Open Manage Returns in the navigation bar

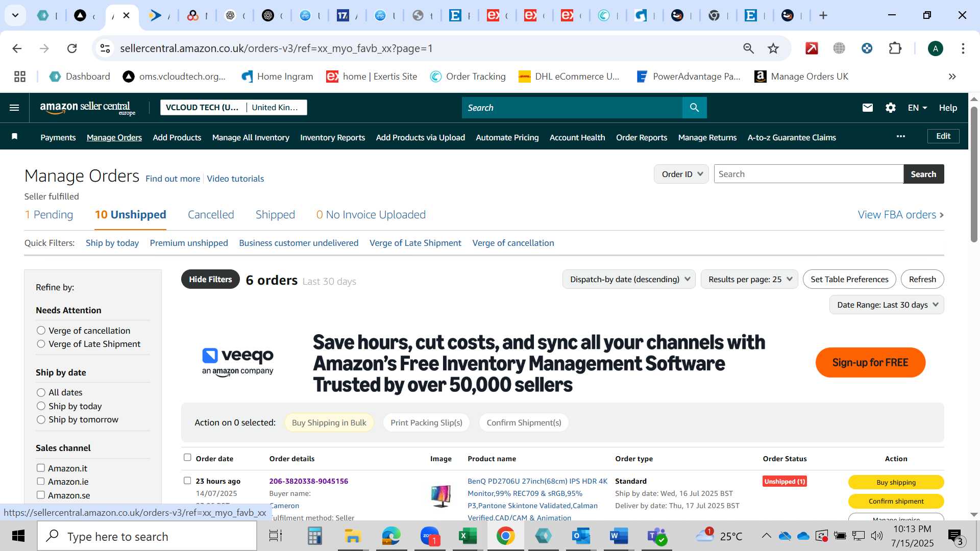pos(707,137)
